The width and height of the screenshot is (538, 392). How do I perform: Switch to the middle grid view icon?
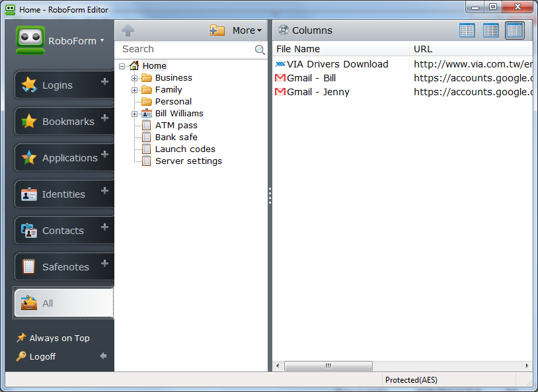490,30
